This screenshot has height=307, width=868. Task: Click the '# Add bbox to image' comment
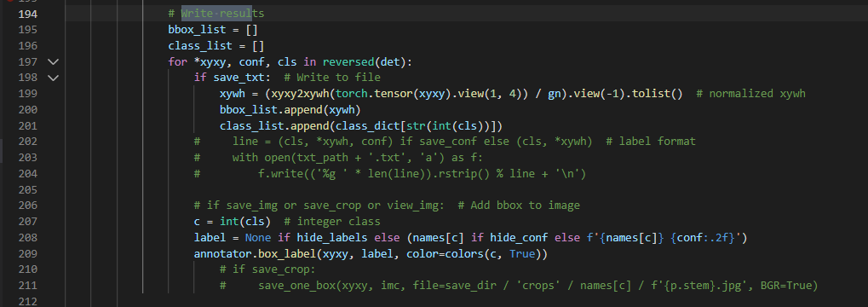[520, 206]
